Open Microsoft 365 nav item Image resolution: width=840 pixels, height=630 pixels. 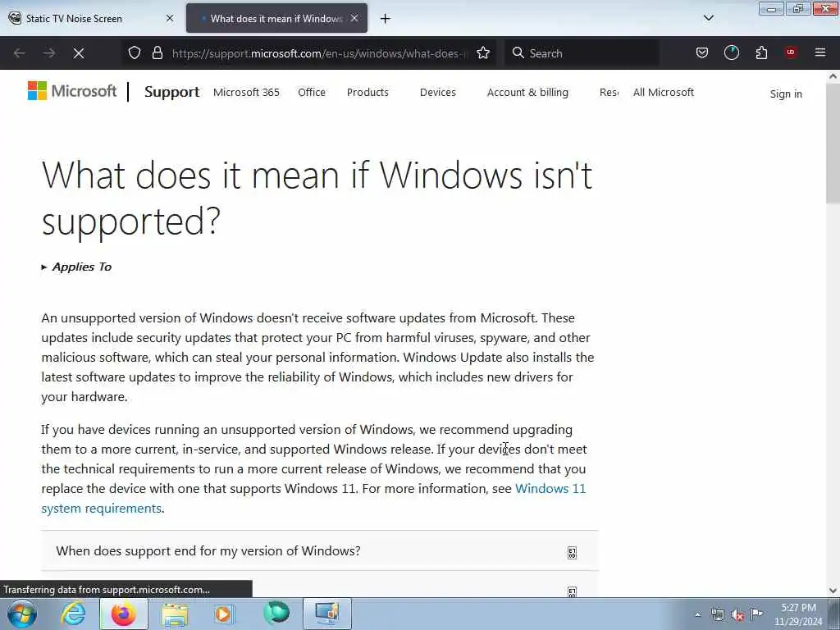[x=246, y=92]
